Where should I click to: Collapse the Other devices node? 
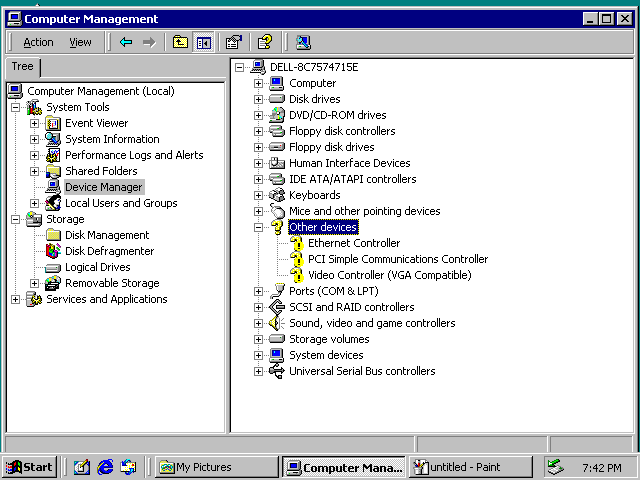click(x=258, y=227)
